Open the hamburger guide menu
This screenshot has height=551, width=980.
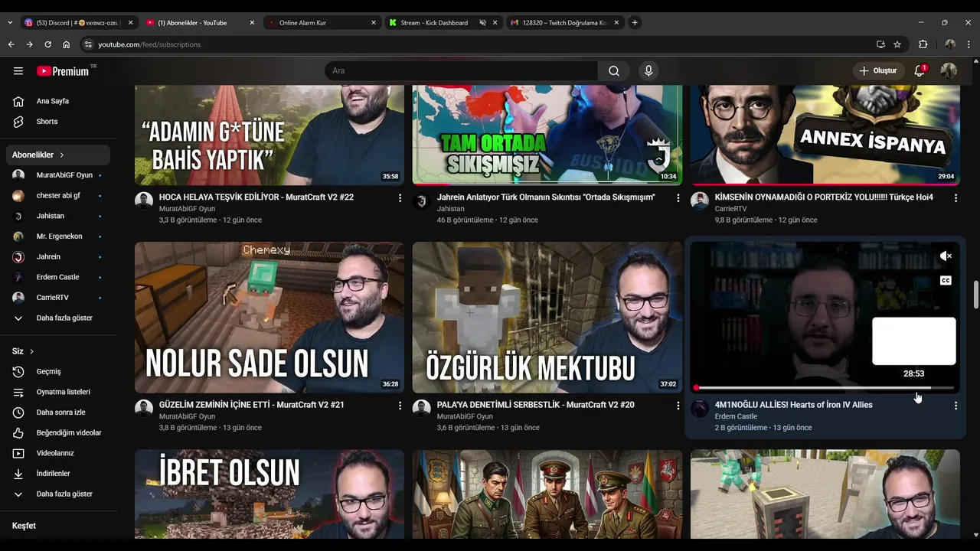[18, 71]
